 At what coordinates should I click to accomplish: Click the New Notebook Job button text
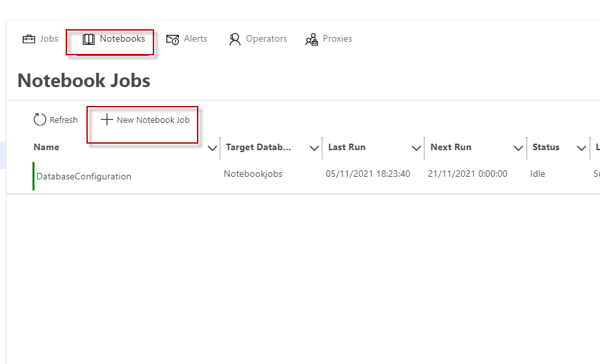tap(153, 120)
